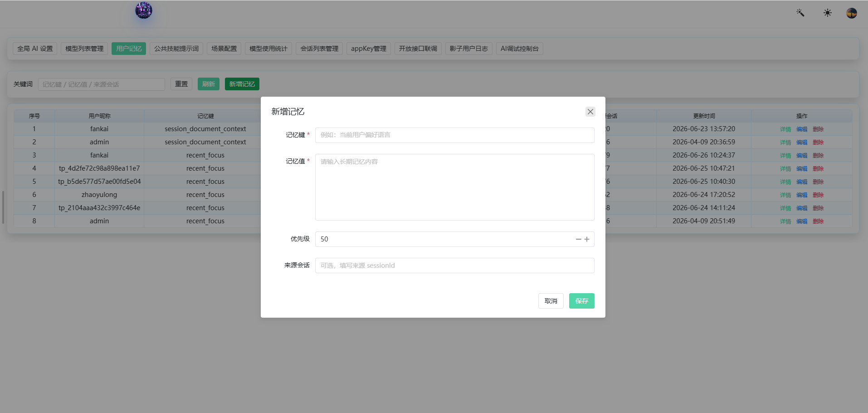This screenshot has height=413, width=868.
Task: Click session_document_context cell in fankai row
Action: click(205, 129)
